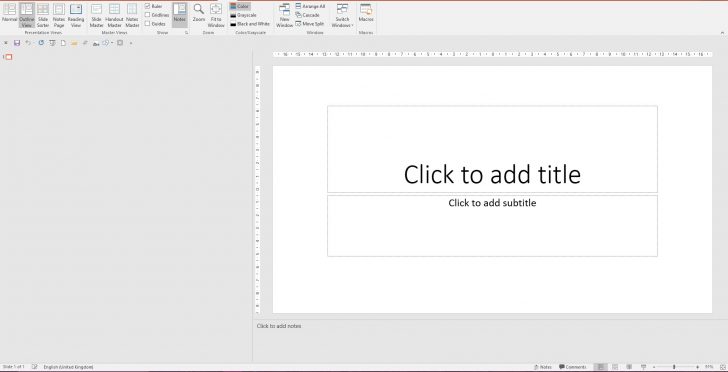The image size is (728, 372).
Task: Click the last square icon in quick access toolbar
Action: (x=120, y=43)
